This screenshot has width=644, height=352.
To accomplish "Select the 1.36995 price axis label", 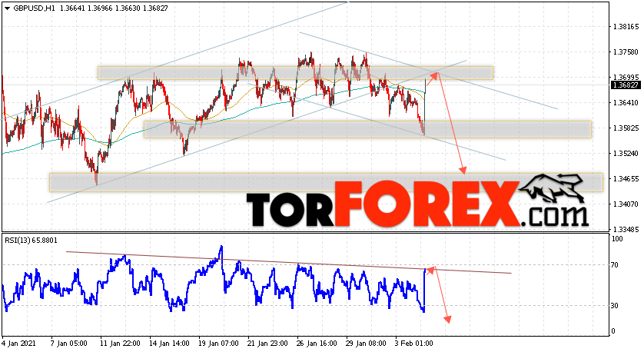I will pos(626,77).
